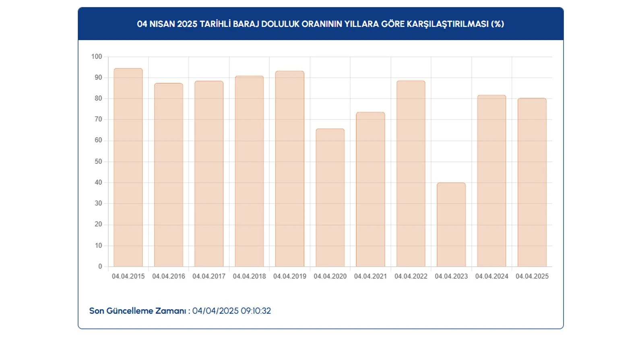
Task: Click the 100 y-axis label
Action: 97,57
